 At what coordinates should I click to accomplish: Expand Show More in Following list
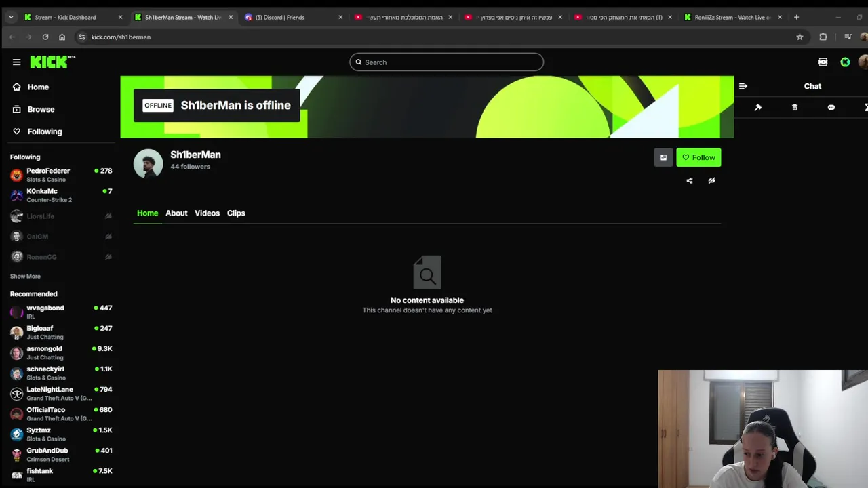point(25,276)
